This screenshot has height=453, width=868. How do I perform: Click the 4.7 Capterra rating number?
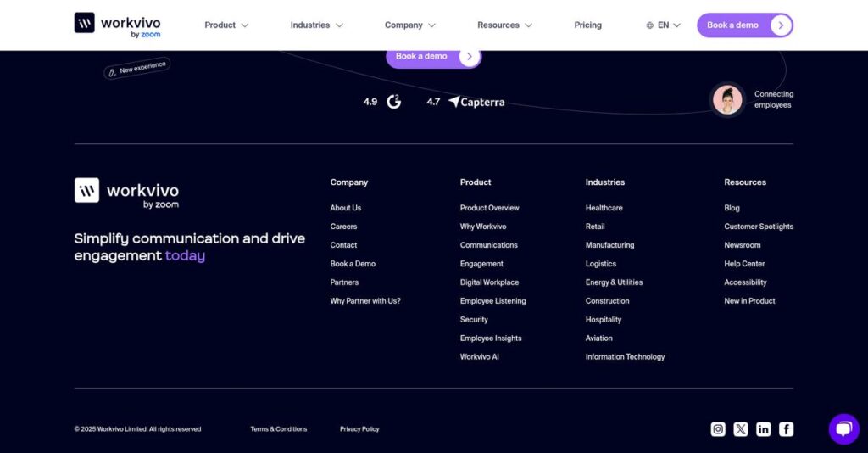click(433, 102)
